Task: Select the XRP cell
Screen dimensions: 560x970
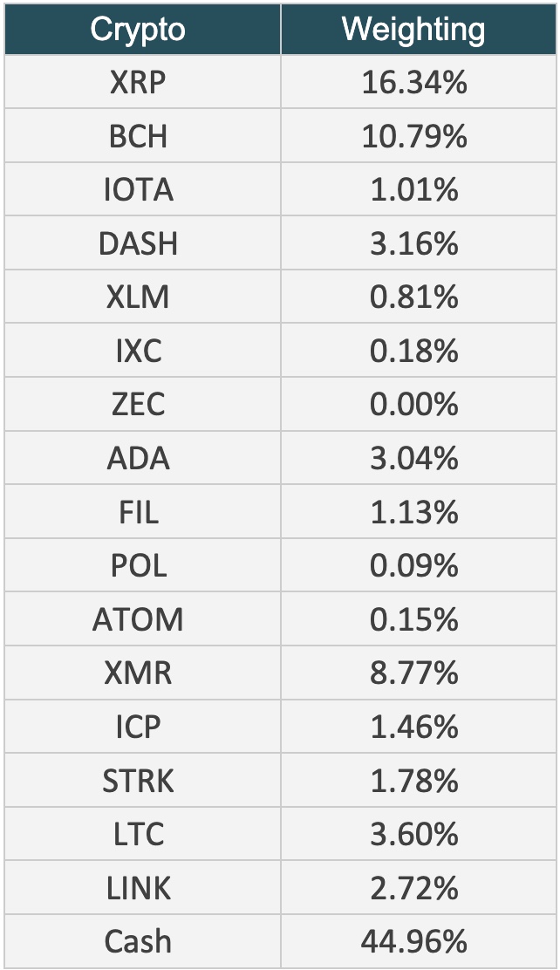Action: [142, 82]
